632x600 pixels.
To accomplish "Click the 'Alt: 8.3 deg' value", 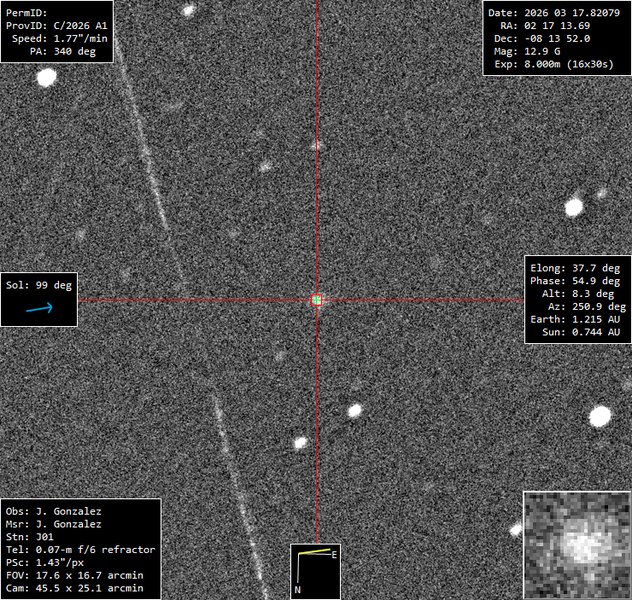I will pos(578,294).
